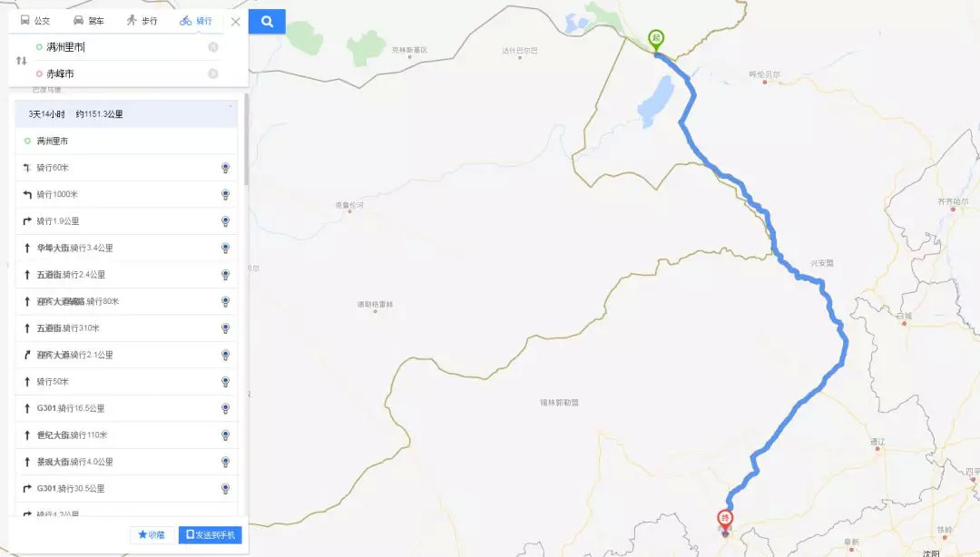
Task: Select the 步行 walking tab
Action: [142, 21]
